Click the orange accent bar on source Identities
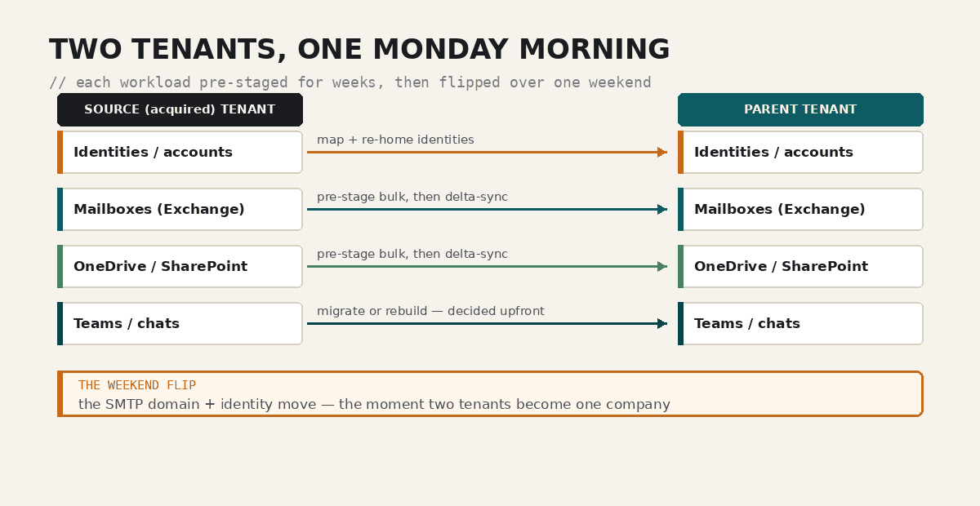Screen dimensions: 980x506 click(60, 153)
